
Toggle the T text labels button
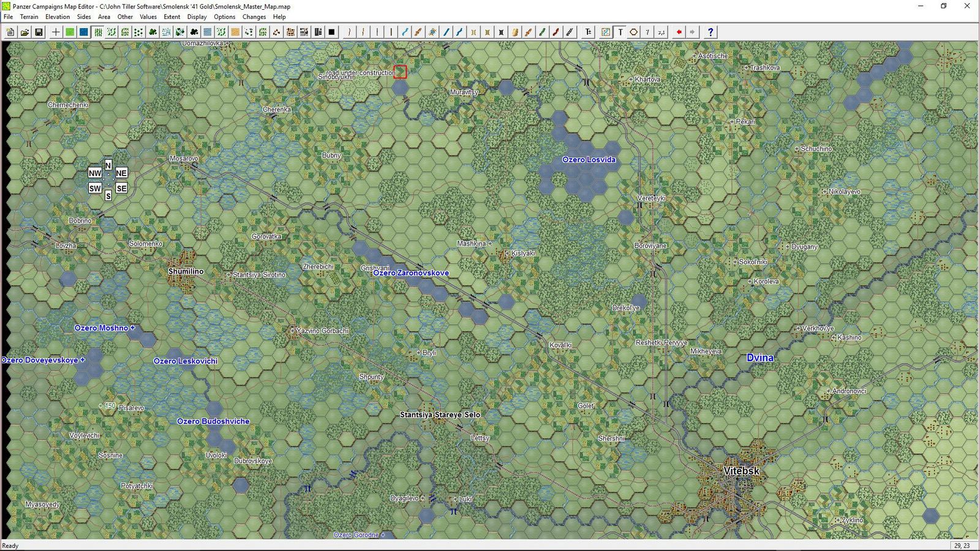(x=620, y=32)
